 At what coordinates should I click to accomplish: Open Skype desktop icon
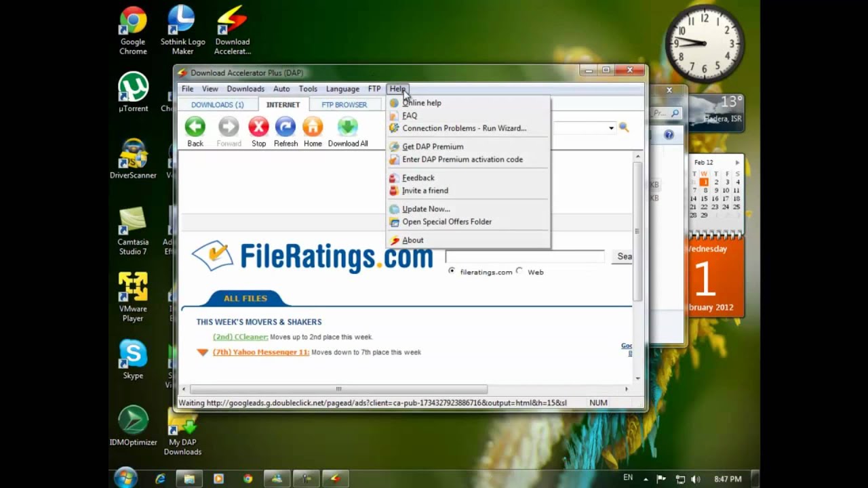[x=133, y=360]
